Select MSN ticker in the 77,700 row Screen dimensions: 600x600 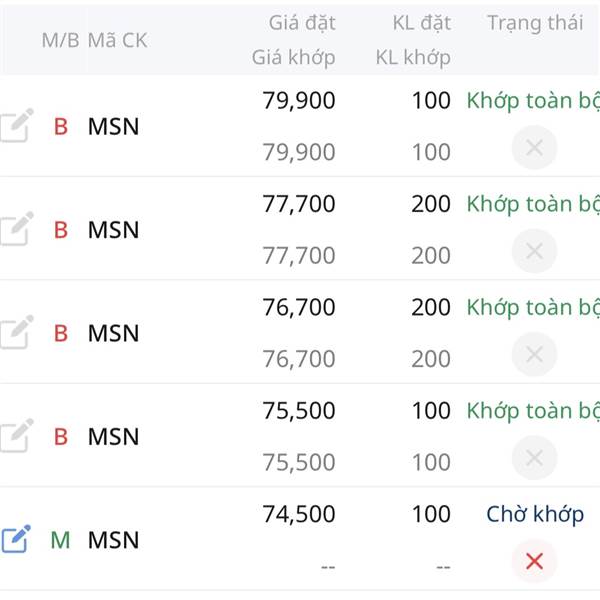coord(113,230)
